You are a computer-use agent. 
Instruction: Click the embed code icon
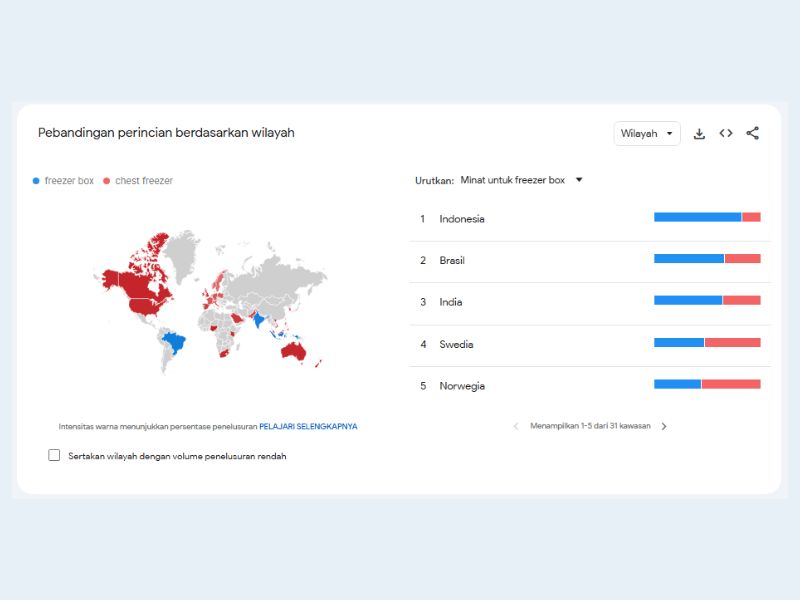726,134
